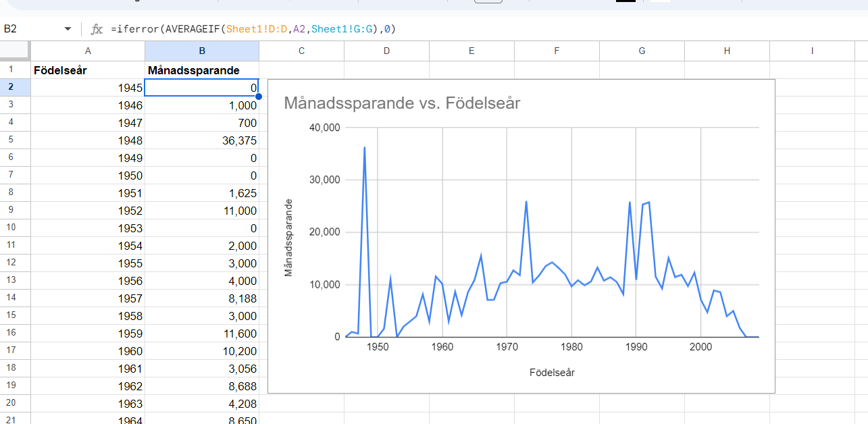Select column I header
This screenshot has height=424, width=868.
click(x=812, y=51)
